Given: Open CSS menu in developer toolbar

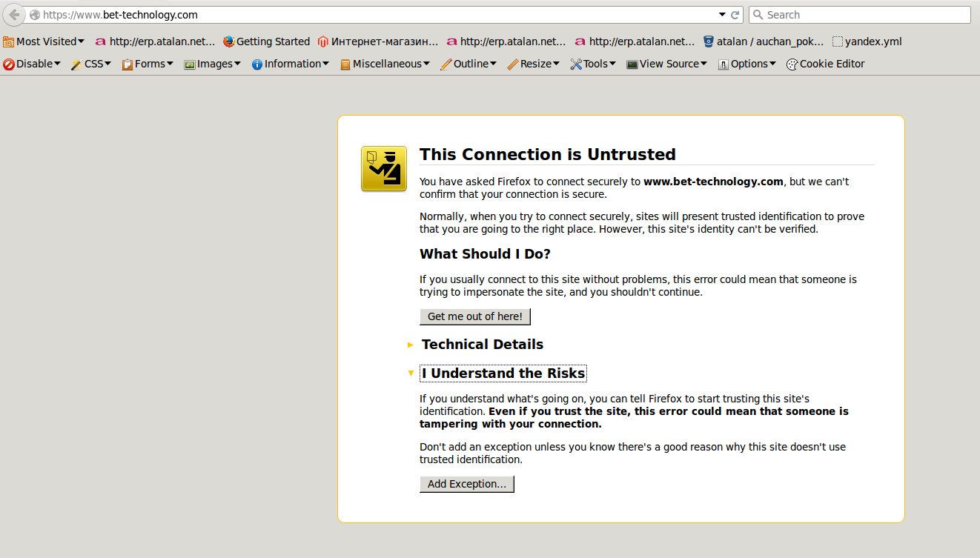Looking at the screenshot, I should tap(91, 64).
